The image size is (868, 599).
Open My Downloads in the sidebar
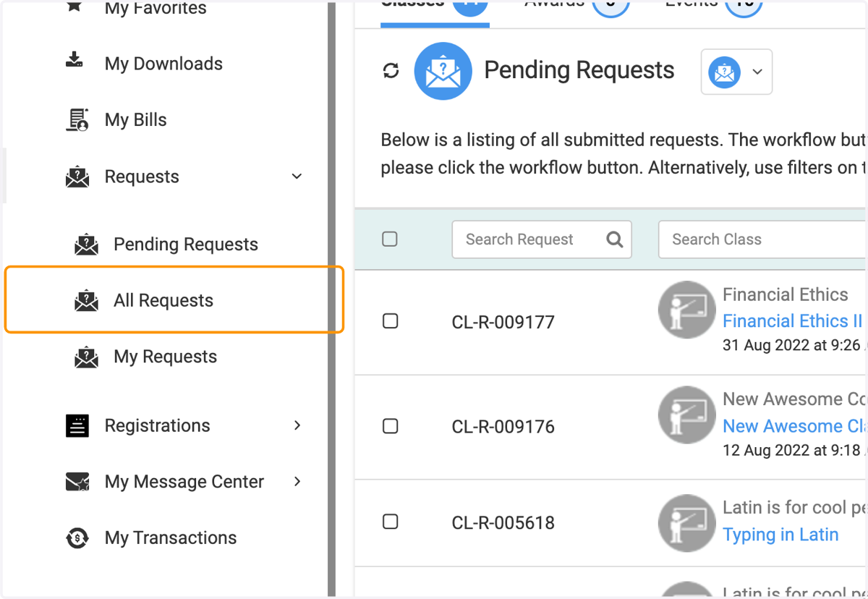point(163,64)
